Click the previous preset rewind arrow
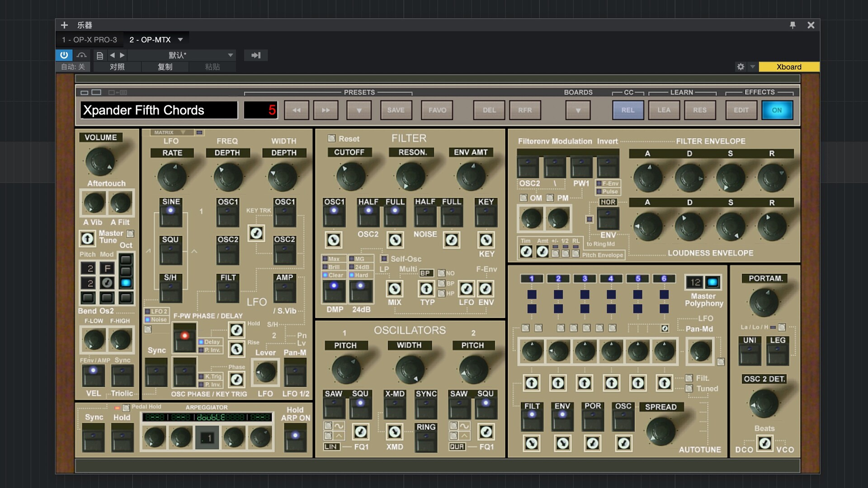The image size is (868, 488). coord(297,110)
